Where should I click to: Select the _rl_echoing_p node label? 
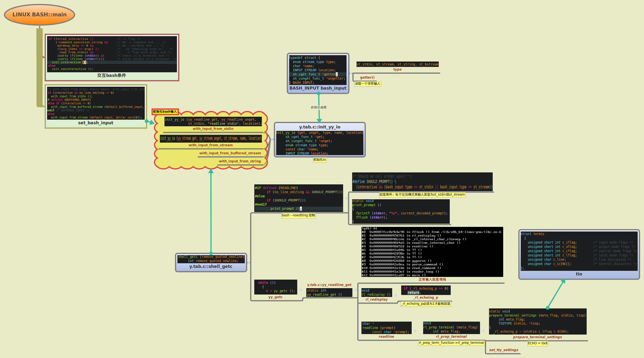(426, 297)
